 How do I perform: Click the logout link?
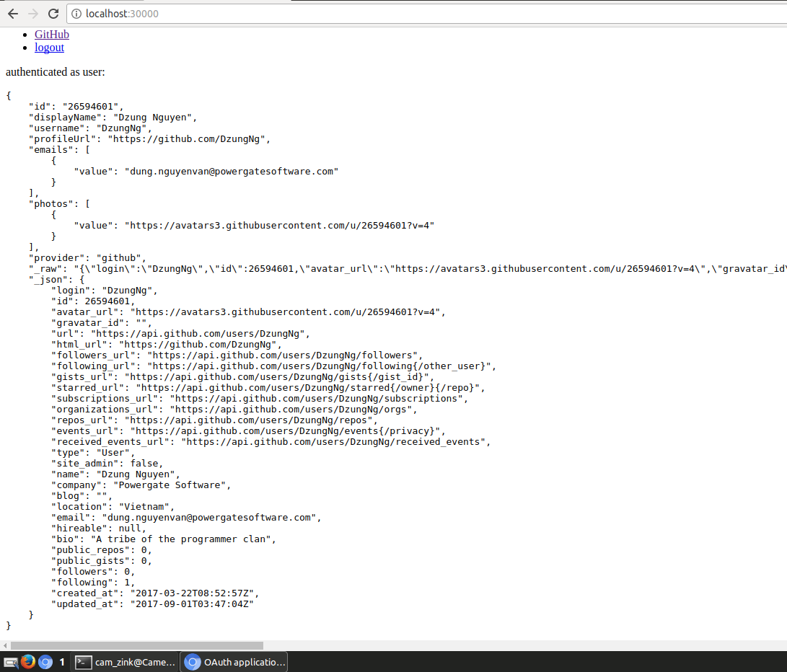[48, 47]
